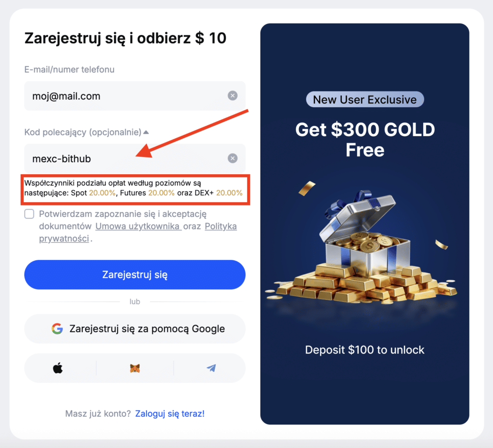Sign up with the Apple logo icon
The image size is (493, 448).
click(x=58, y=368)
